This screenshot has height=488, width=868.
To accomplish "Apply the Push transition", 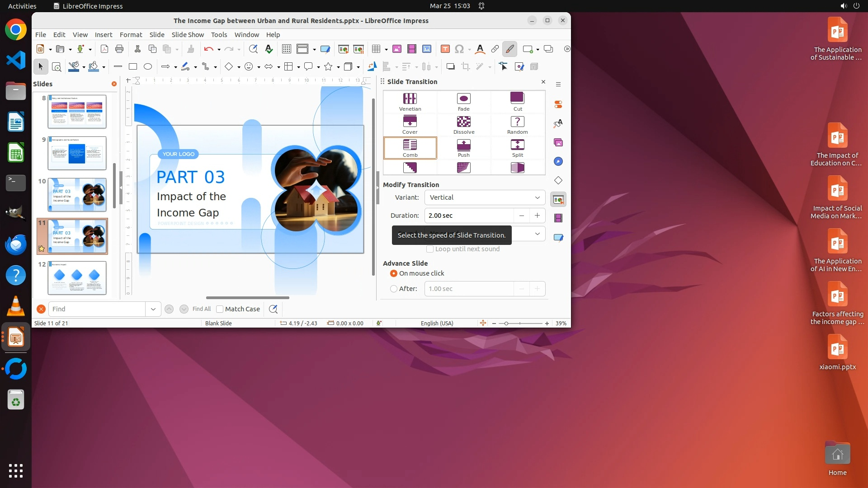I will click(463, 148).
